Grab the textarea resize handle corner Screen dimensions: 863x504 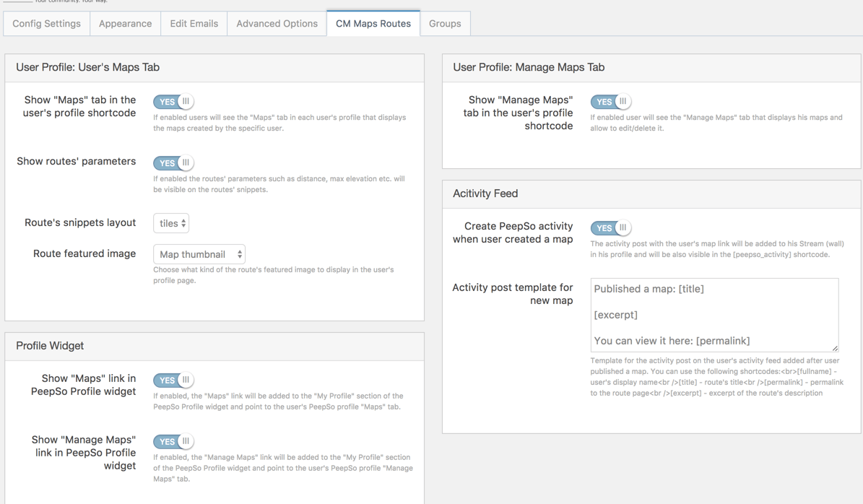point(835,348)
